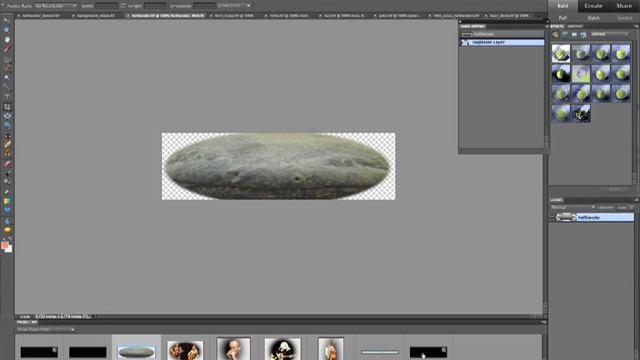The width and height of the screenshot is (640, 360).
Task: Select the Cookie Cutter tool
Action: [x=7, y=116]
